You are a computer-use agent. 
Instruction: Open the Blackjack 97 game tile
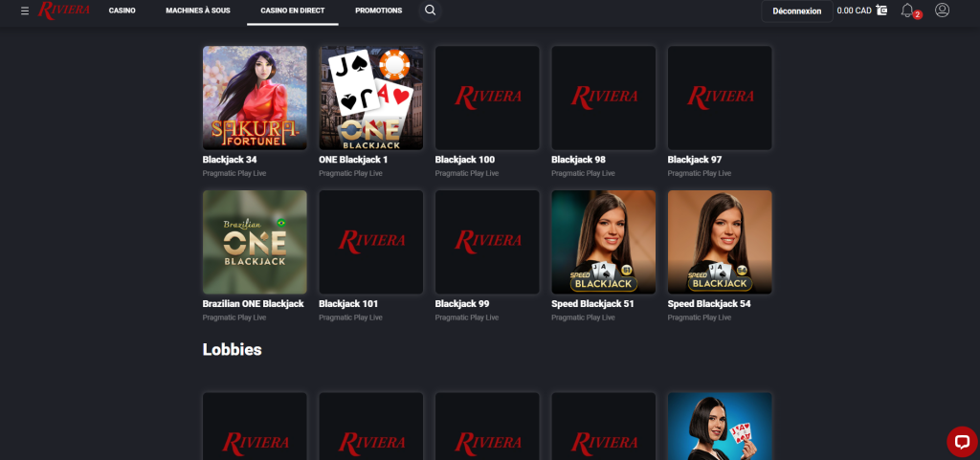(x=720, y=98)
